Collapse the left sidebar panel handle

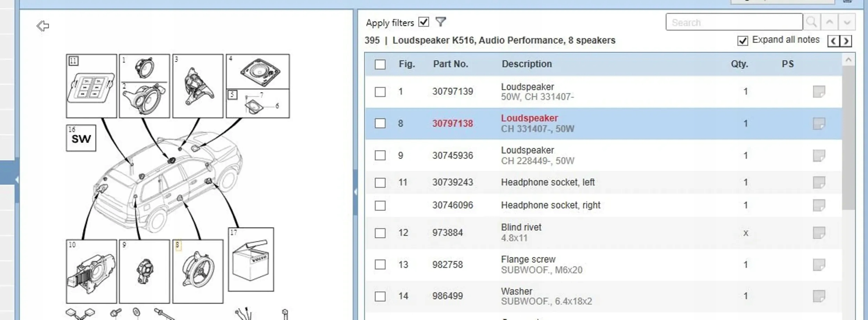(x=17, y=179)
